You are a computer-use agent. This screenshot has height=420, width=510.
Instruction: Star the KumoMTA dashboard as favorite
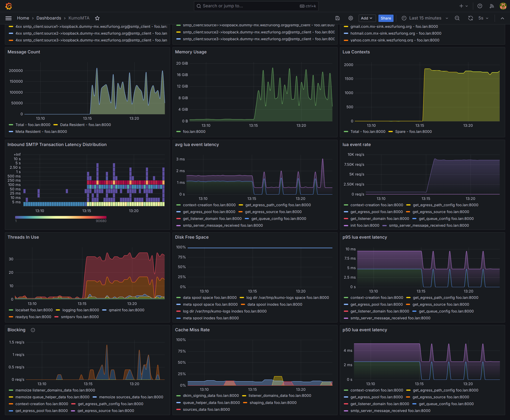[x=97, y=18]
